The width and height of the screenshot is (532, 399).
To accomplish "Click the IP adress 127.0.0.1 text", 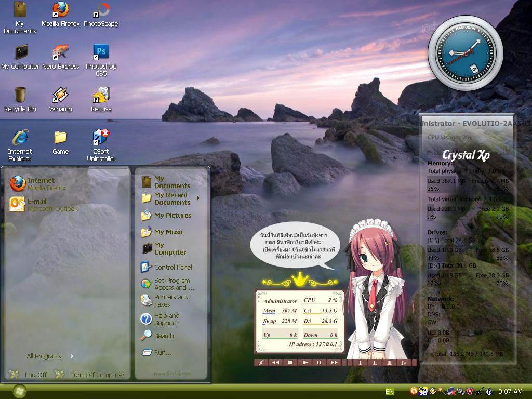I will point(313,344).
